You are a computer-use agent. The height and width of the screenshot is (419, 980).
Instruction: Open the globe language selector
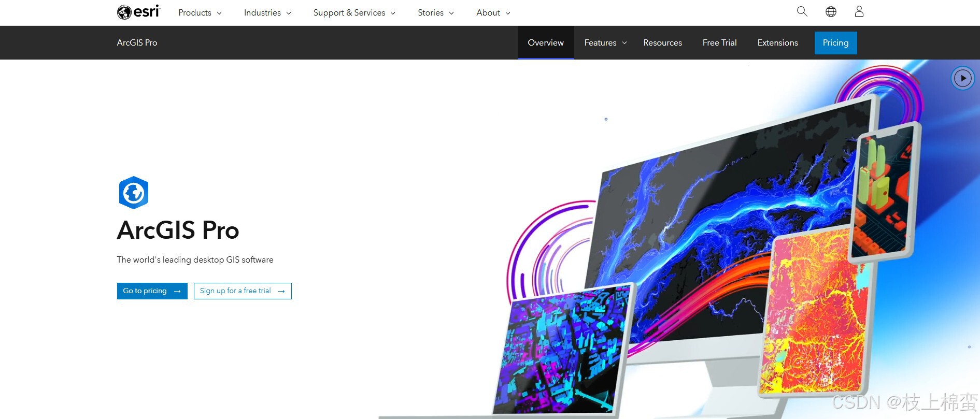[x=831, y=11]
